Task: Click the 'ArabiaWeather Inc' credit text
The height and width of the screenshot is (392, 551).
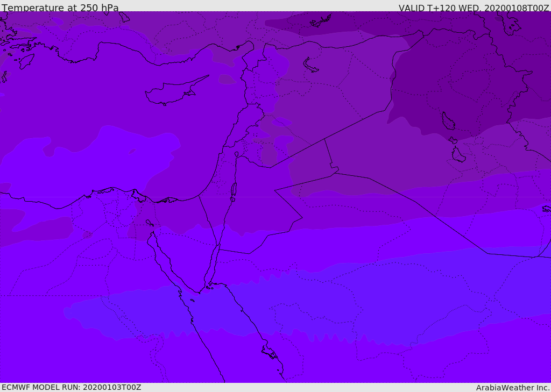Action: click(x=513, y=388)
